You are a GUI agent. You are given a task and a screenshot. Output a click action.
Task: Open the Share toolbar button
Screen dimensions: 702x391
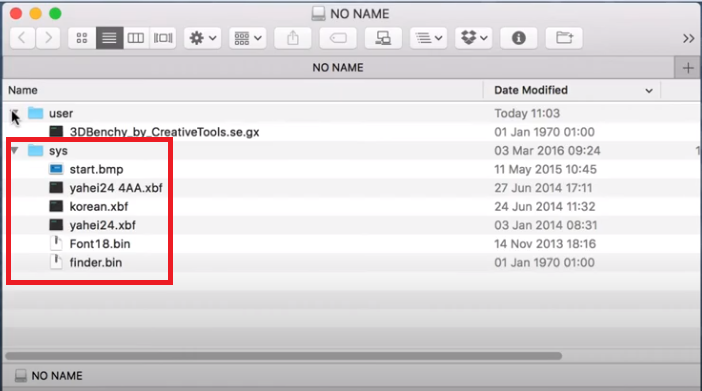293,38
